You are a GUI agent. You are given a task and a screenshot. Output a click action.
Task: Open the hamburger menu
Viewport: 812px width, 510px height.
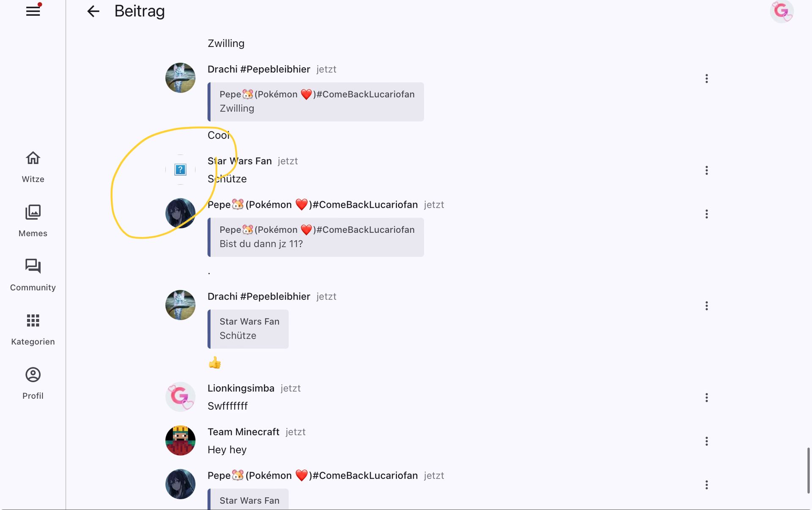[x=33, y=11]
